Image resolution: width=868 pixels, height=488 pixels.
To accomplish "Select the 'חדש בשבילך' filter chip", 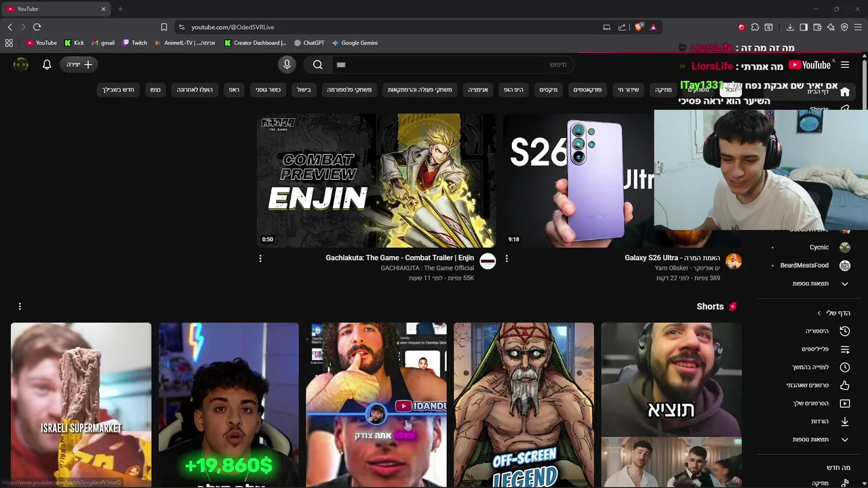I will [119, 89].
